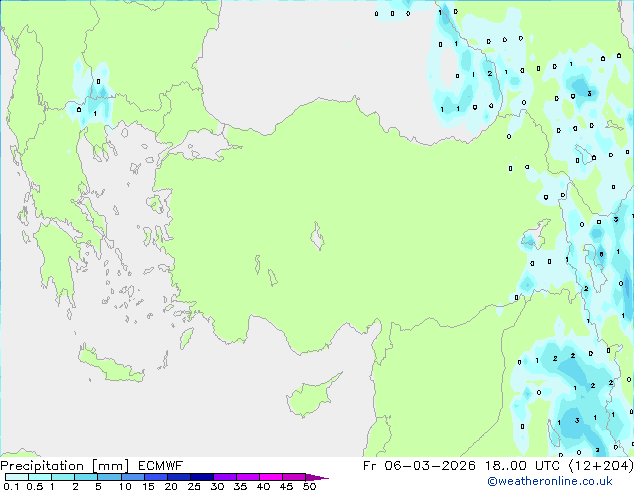This screenshot has width=634, height=490.
Task: Click the '18..00 UTC' time text
Action: 523,466
